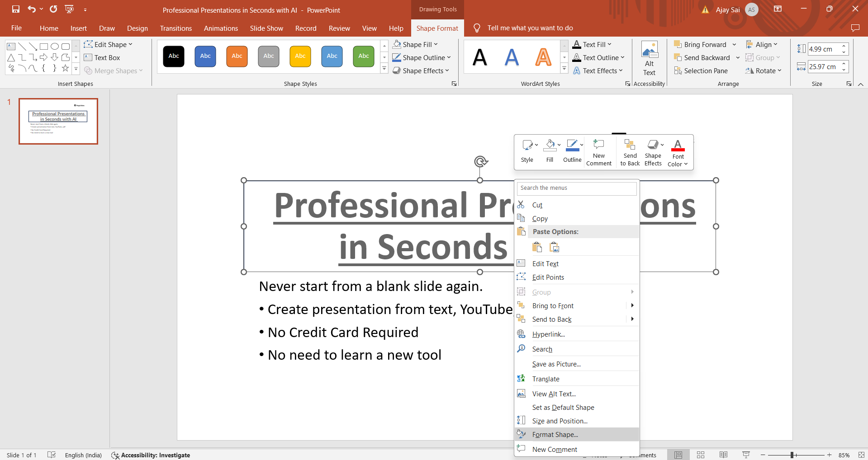Choose Format Shape from context menu
The width and height of the screenshot is (868, 460).
555,435
